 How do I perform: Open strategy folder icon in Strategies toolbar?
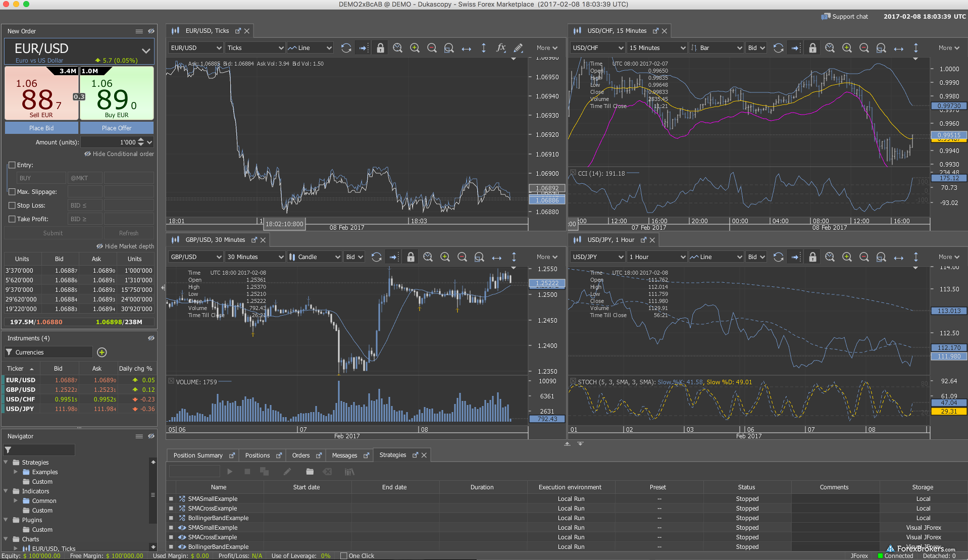[310, 472]
